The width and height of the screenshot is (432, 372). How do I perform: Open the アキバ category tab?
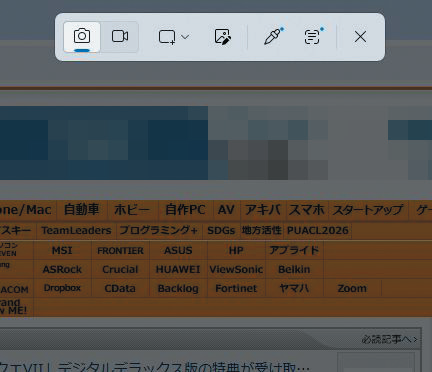(263, 210)
